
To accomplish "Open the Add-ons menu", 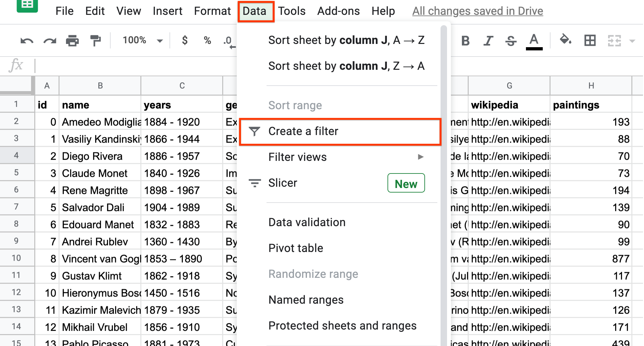I will 338,11.
